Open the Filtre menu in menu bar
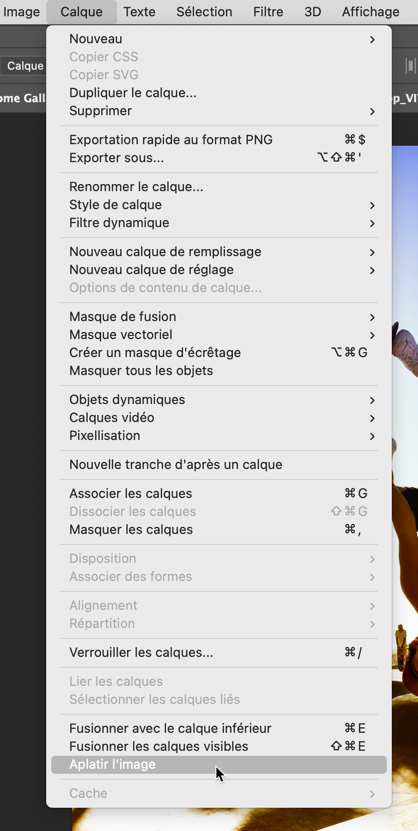418x831 pixels. 268,11
